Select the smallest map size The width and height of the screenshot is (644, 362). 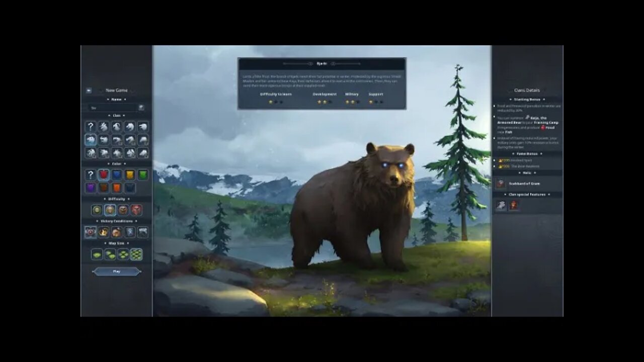click(x=97, y=254)
